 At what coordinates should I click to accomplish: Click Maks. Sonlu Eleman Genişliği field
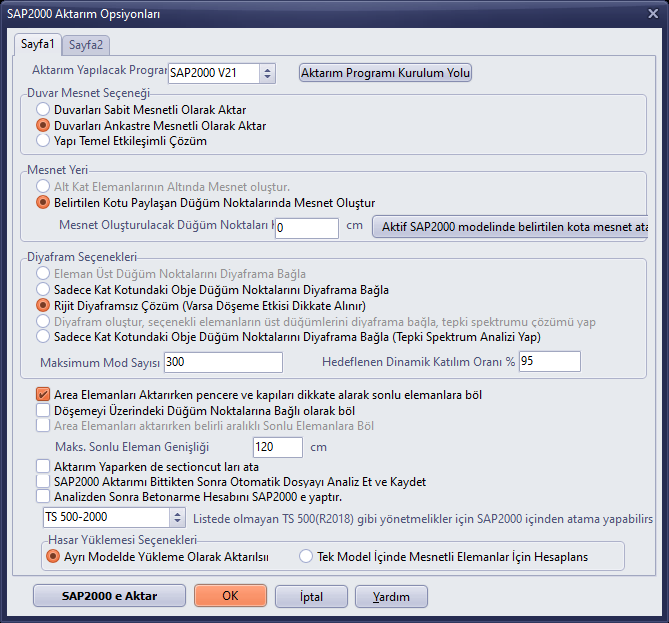[278, 447]
